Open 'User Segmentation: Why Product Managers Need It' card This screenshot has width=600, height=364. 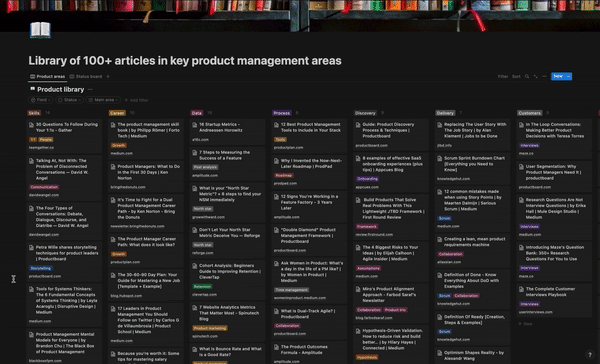point(554,176)
